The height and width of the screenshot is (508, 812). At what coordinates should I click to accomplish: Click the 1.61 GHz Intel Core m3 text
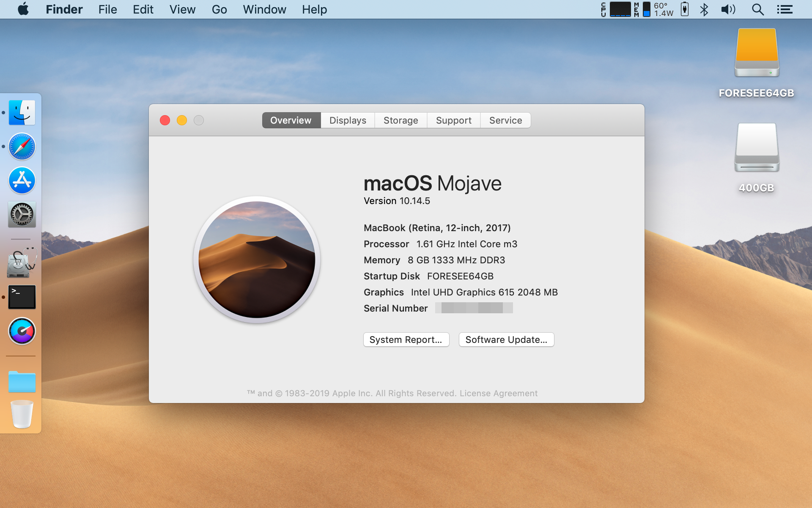pos(467,244)
